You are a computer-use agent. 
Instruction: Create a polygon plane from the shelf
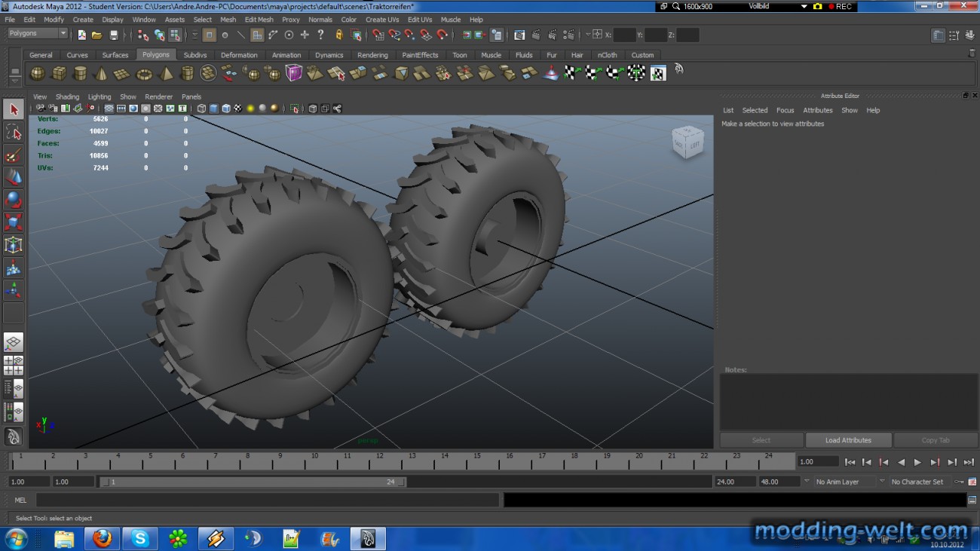click(122, 73)
